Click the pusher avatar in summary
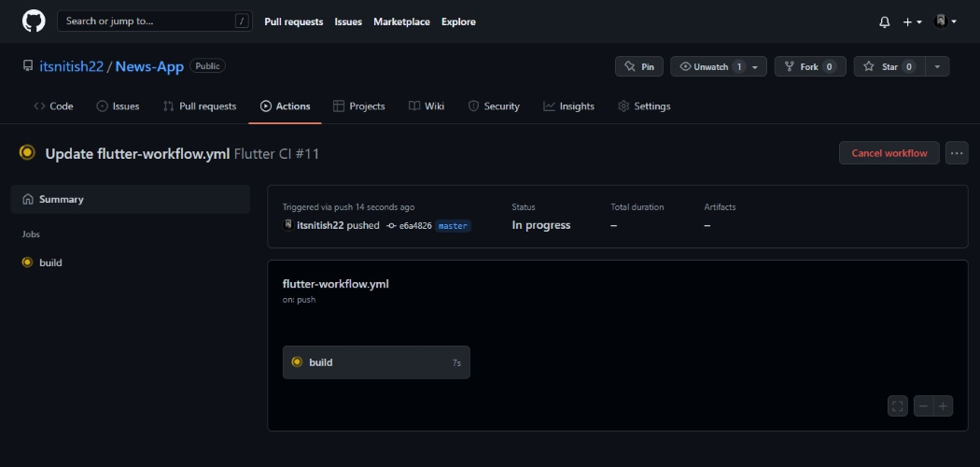Viewport: 980px width, 467px height. tap(288, 225)
